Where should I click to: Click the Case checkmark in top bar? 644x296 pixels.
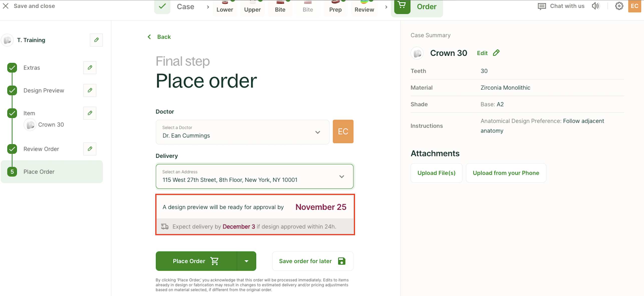[162, 6]
